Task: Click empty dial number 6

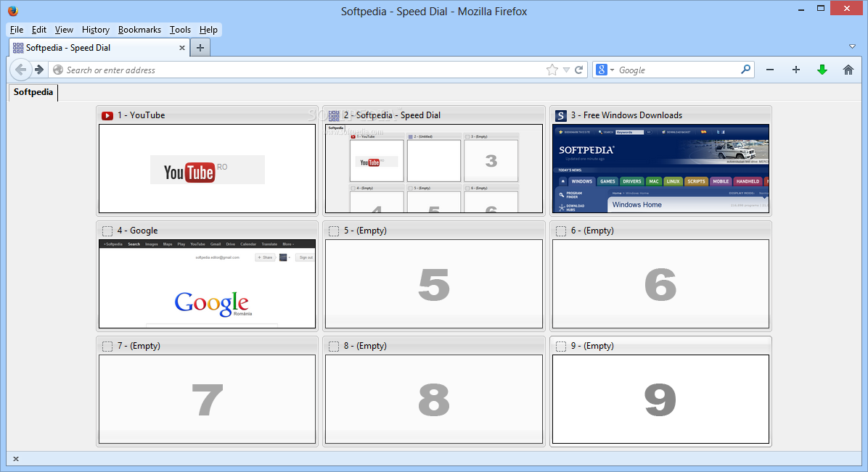Action: (660, 284)
